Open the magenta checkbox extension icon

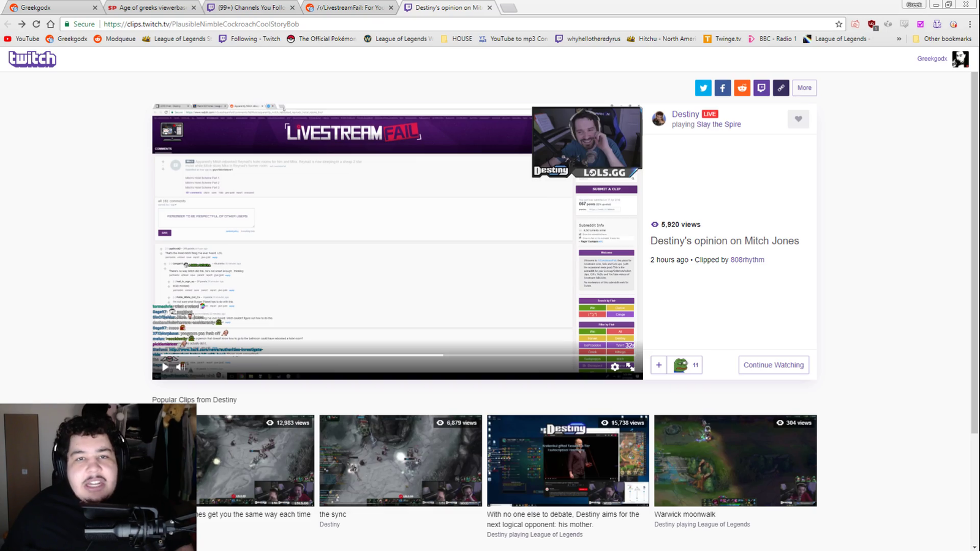(921, 24)
